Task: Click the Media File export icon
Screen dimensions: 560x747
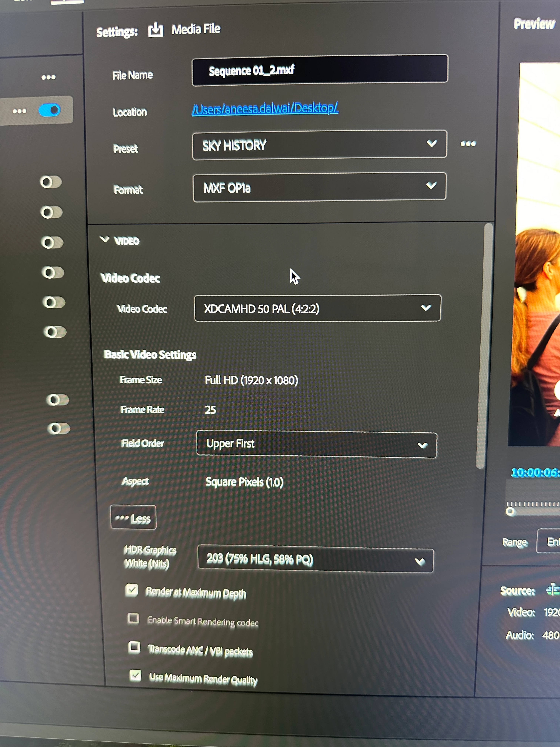Action: [156, 30]
